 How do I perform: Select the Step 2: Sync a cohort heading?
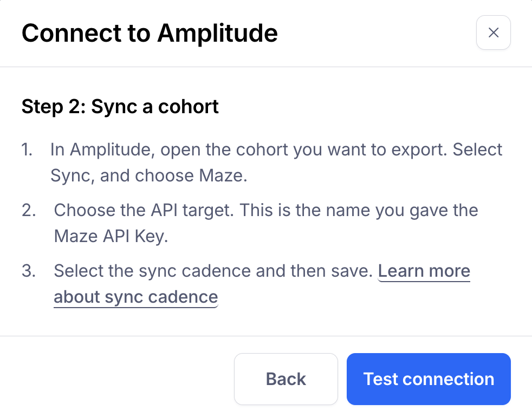coord(120,107)
